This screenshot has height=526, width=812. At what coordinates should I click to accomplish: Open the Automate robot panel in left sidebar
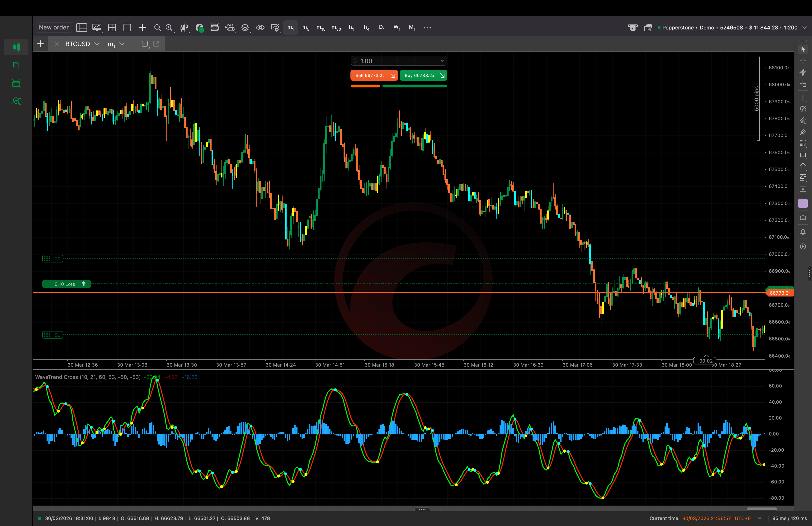tap(16, 83)
